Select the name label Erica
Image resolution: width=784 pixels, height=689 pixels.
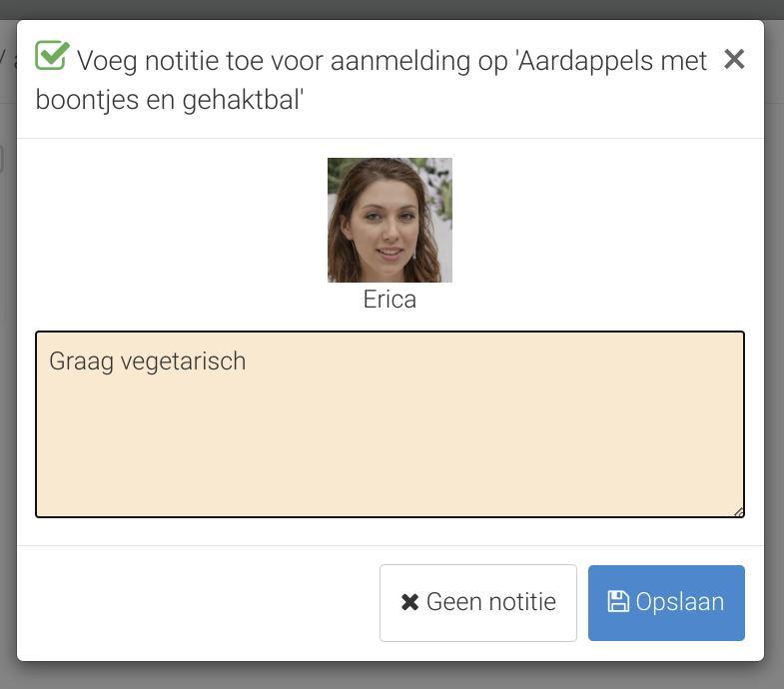390,300
